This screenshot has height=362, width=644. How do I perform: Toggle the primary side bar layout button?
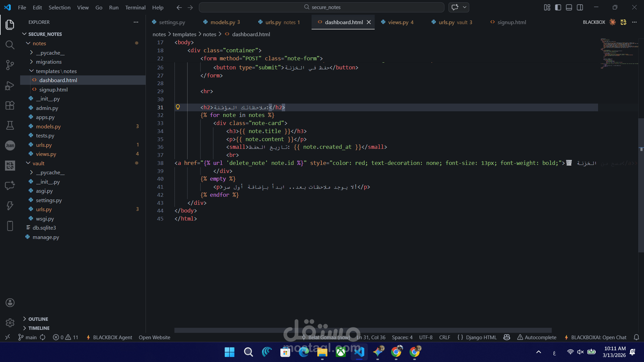[558, 7]
